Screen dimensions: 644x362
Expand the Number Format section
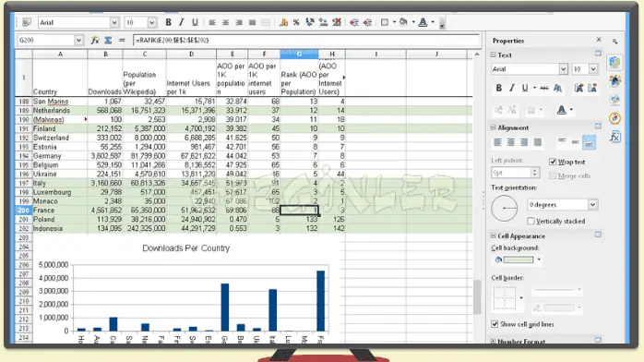pos(494,341)
